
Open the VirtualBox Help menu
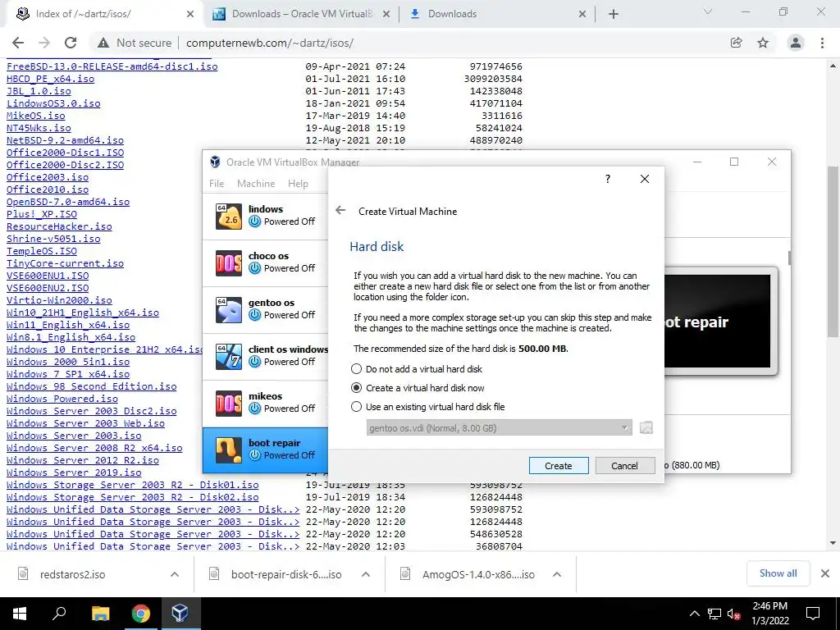point(298,183)
